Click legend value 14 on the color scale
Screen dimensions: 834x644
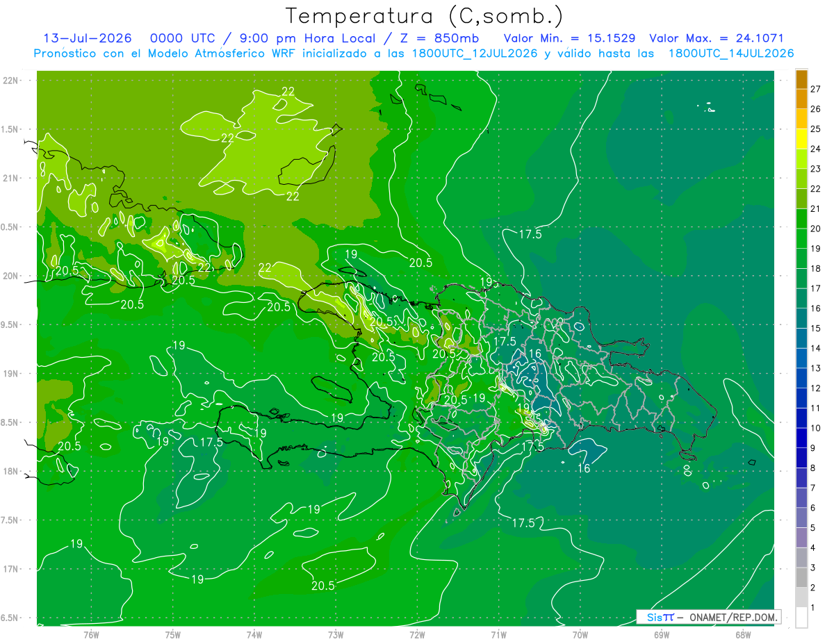[817, 348]
